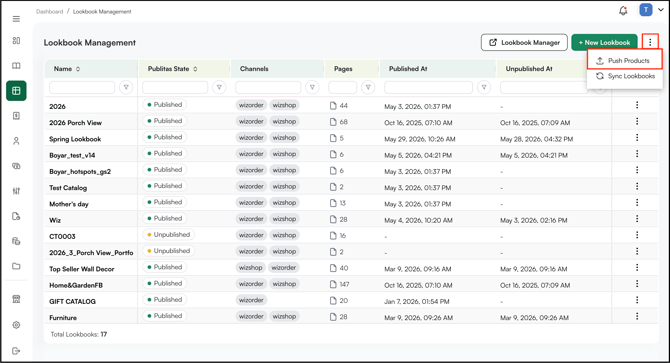Open row actions for 2026 lookbook
Viewport: 670px width, 363px height.
[x=637, y=105]
